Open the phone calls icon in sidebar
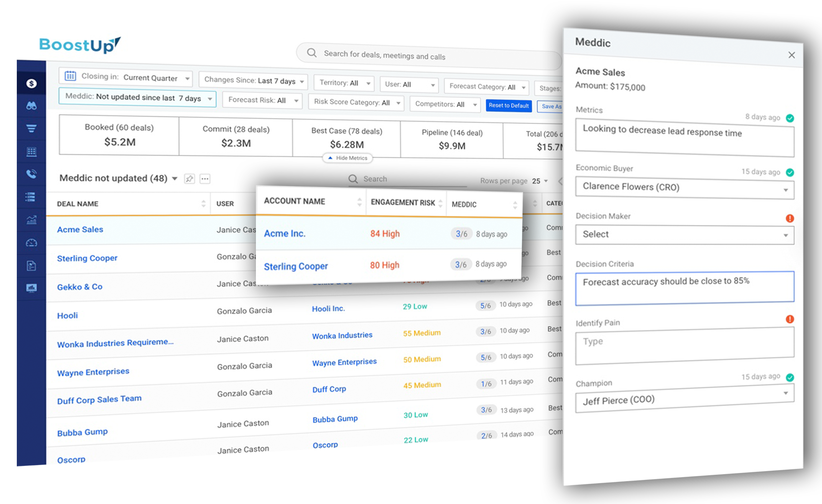 [31, 174]
